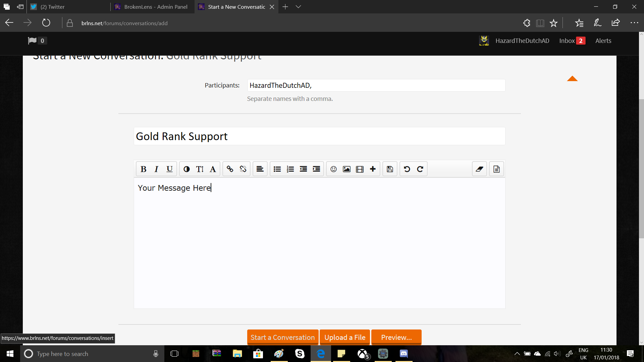This screenshot has height=362, width=644.
Task: Toggle italic formatting in the editor
Action: (x=156, y=169)
